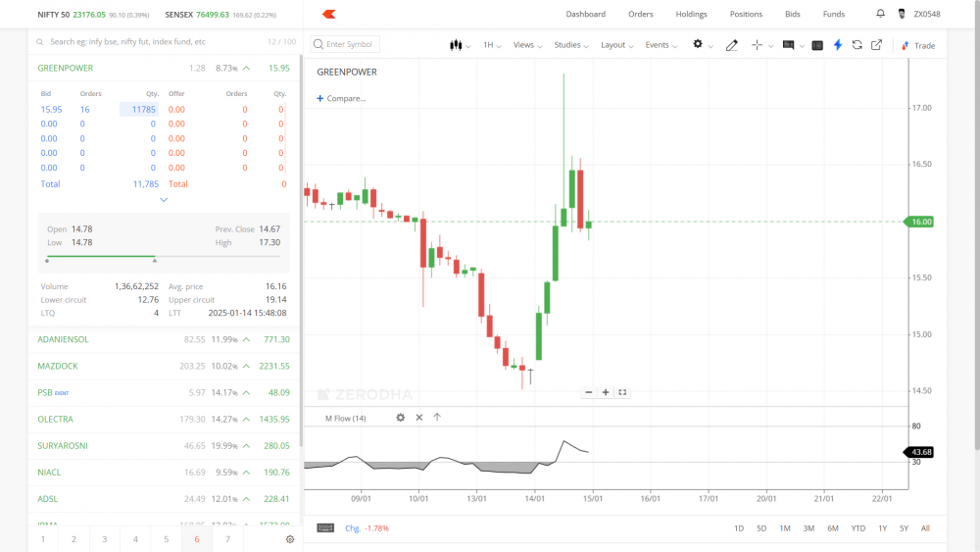Click the Kite logo icon
Screen dimensions: 980x552
click(x=328, y=14)
